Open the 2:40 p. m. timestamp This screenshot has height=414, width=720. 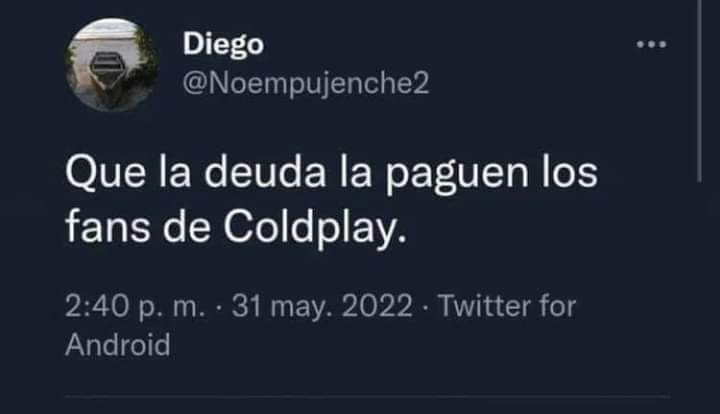pos(135,307)
